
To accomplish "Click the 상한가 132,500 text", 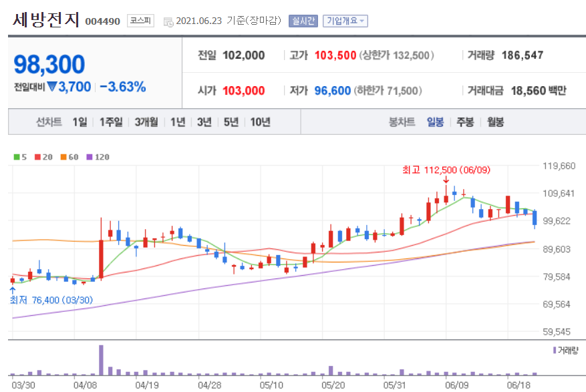I will (x=396, y=55).
